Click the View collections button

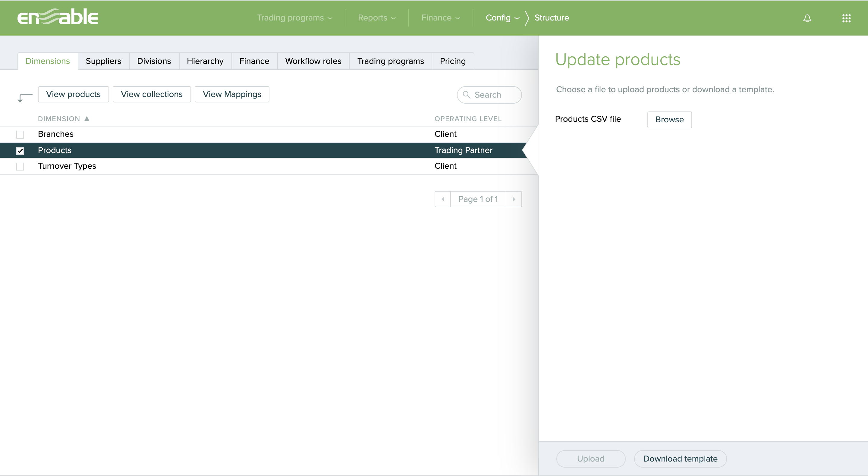pyautogui.click(x=152, y=94)
